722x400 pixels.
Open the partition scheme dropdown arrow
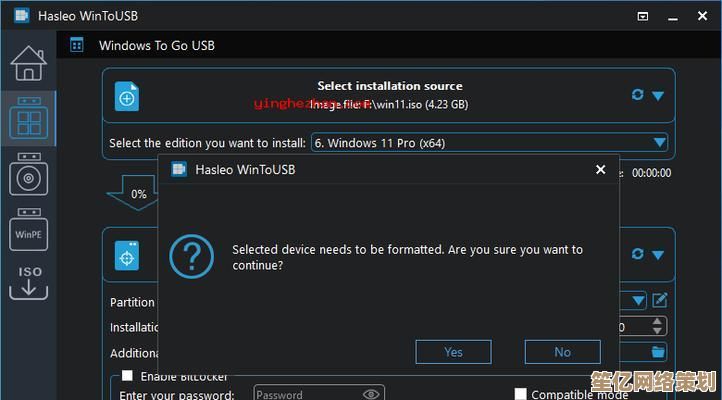tap(638, 301)
